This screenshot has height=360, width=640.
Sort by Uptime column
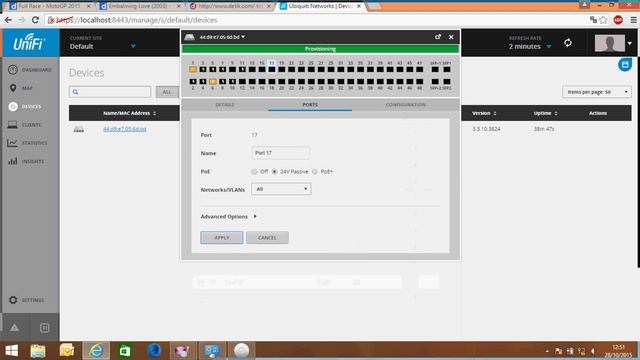[x=545, y=113]
